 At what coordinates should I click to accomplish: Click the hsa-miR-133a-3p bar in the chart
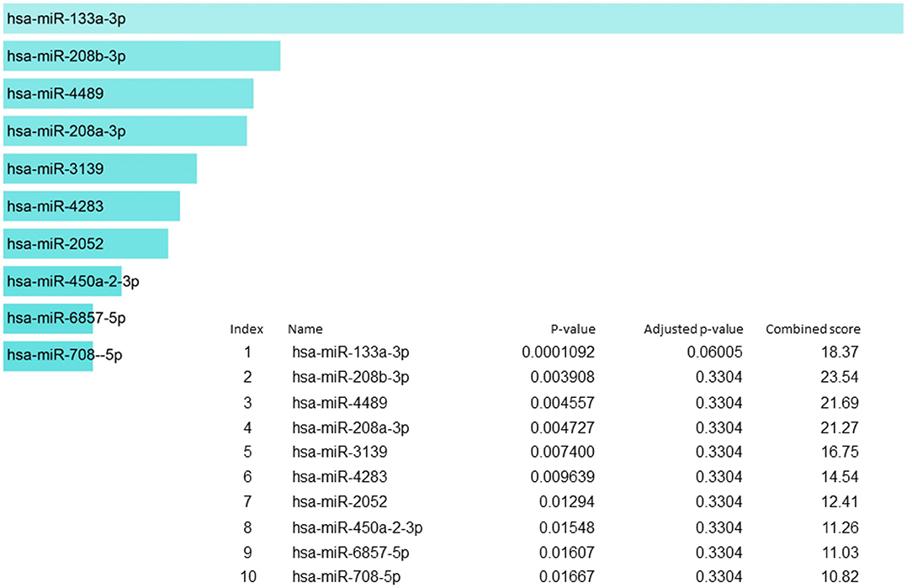(x=453, y=19)
